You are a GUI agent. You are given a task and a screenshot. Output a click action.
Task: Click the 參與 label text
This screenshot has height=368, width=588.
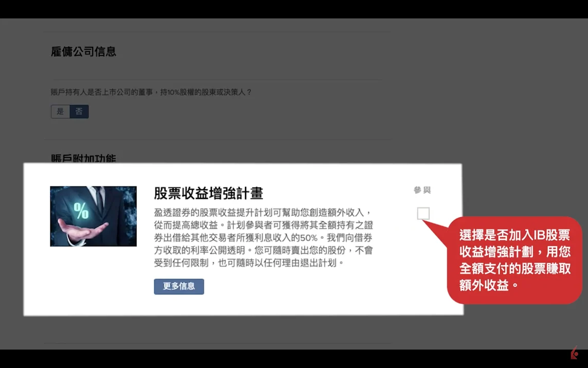[x=422, y=190]
